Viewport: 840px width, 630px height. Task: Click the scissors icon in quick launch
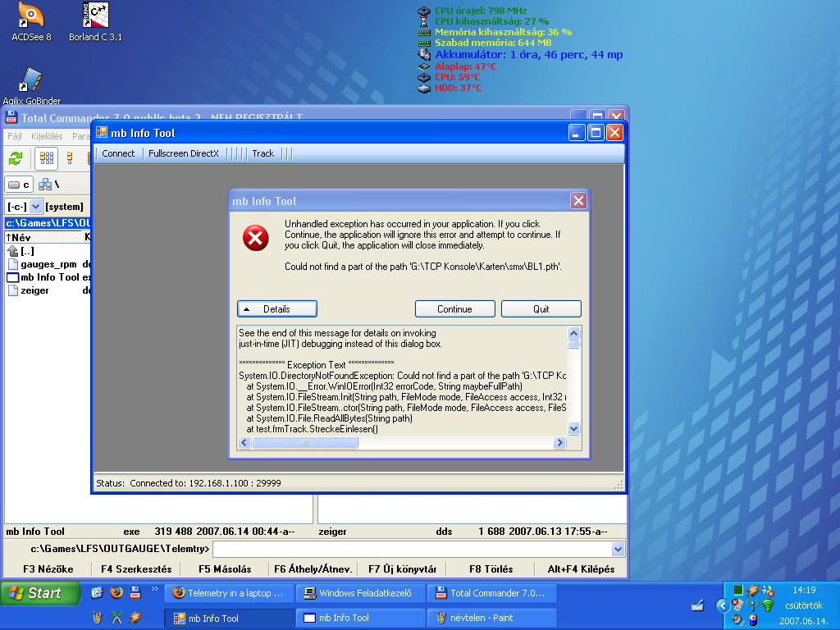tap(116, 618)
